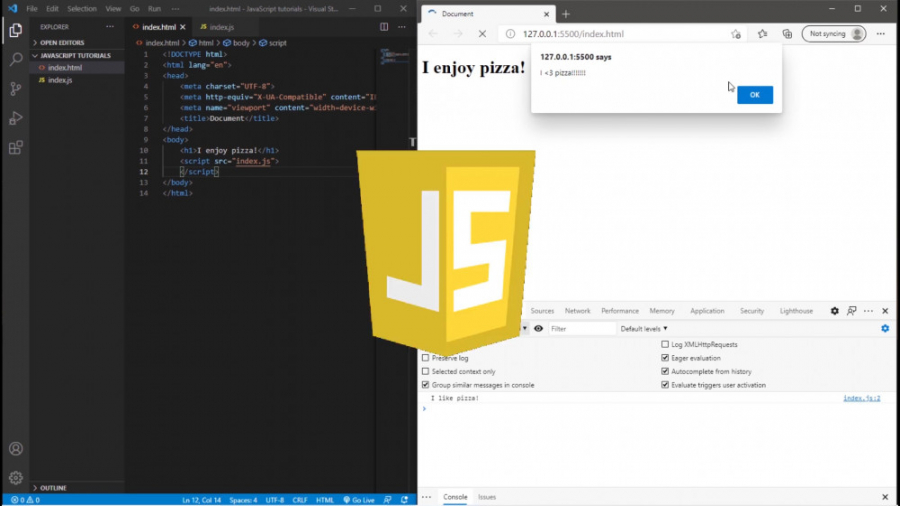Open a new browser tab
This screenshot has width=900, height=506.
point(566,14)
